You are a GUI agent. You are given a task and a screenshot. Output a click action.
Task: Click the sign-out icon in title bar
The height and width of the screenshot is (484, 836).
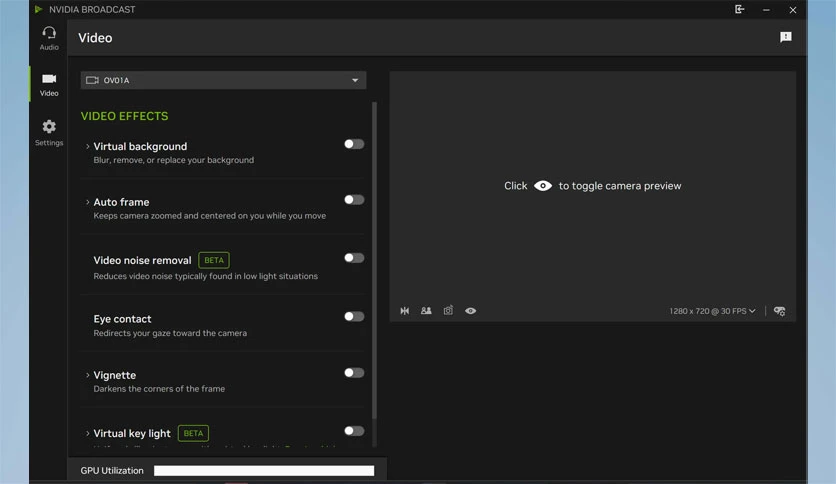739,10
